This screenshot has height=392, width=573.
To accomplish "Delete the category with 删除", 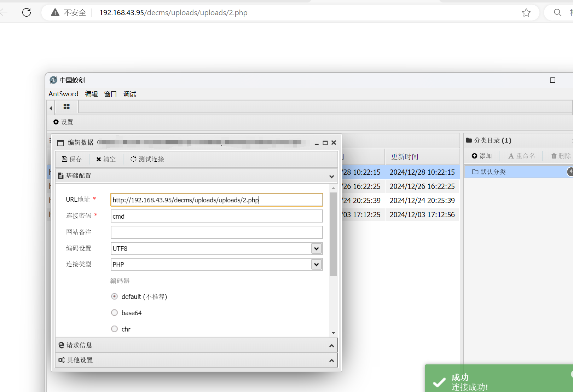I will [561, 156].
